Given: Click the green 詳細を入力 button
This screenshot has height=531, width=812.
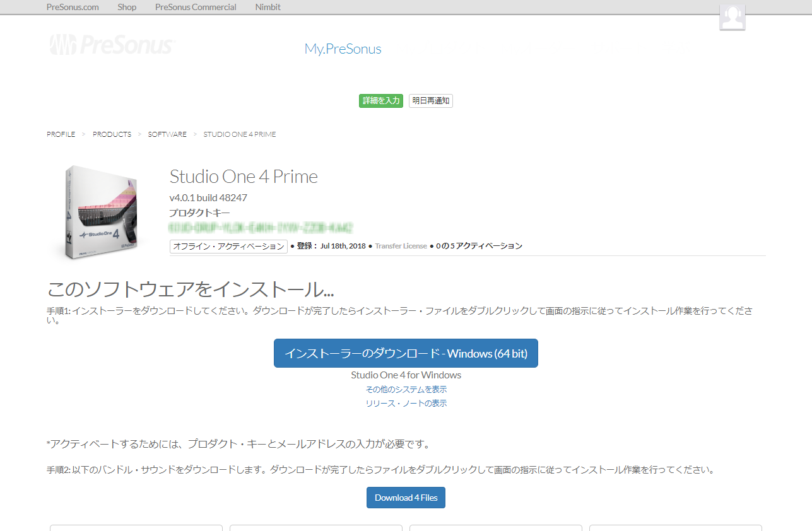Looking at the screenshot, I should (381, 101).
